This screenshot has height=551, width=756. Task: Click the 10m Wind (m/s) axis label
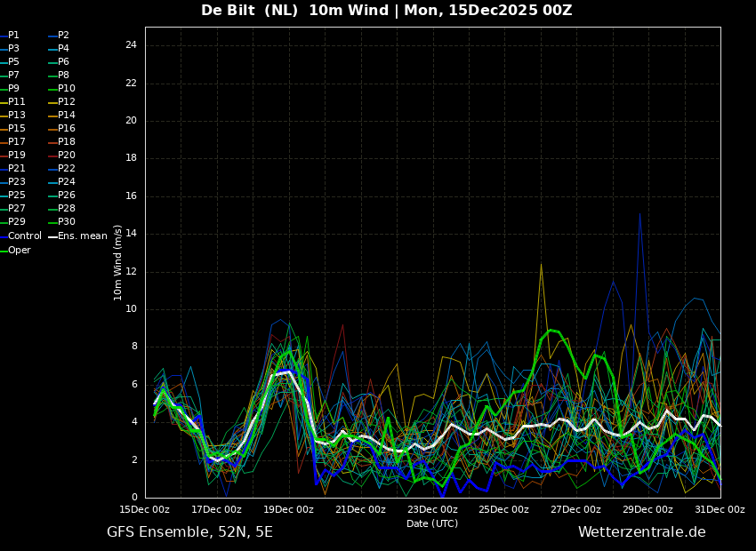tap(117, 262)
